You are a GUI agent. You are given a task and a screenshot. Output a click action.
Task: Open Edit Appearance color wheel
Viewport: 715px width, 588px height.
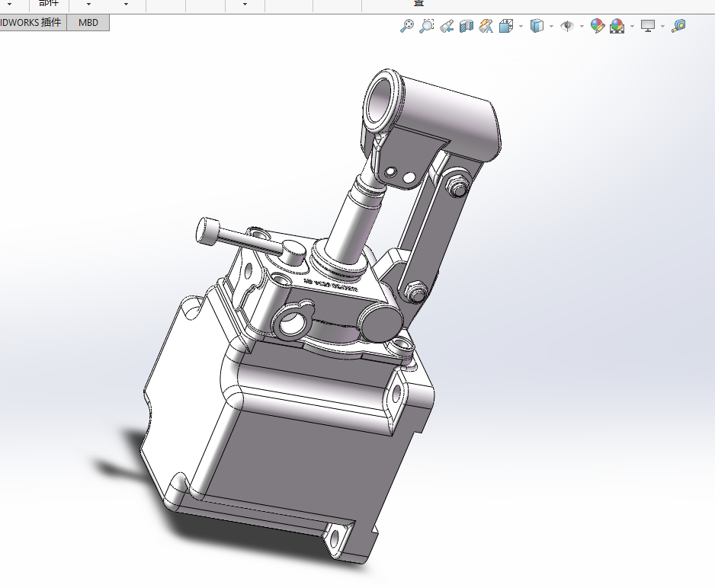point(598,26)
